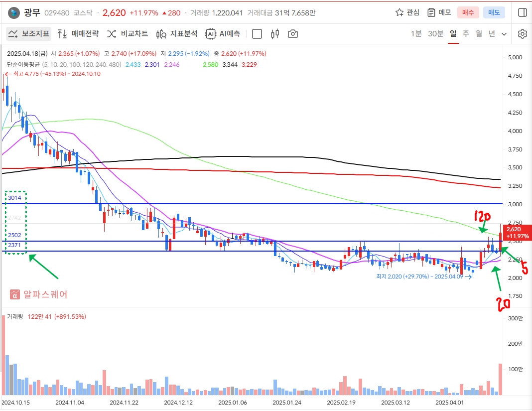Open the AI예측 prediction feature

click(223, 34)
